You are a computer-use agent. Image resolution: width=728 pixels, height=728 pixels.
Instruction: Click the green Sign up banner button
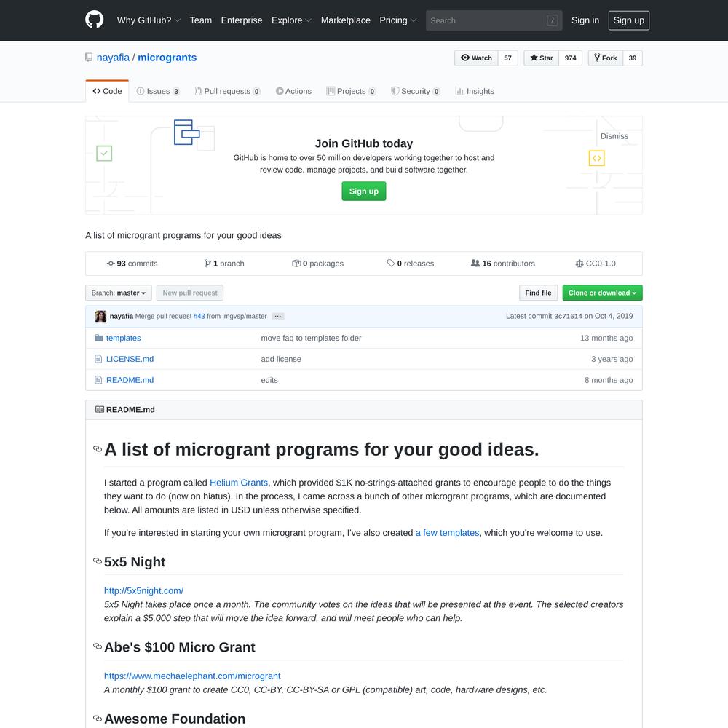coord(364,191)
